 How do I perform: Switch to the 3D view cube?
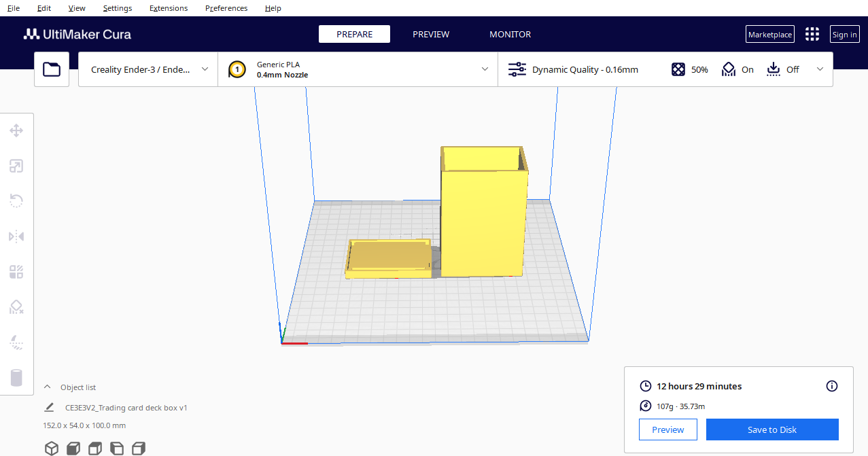(x=51, y=448)
